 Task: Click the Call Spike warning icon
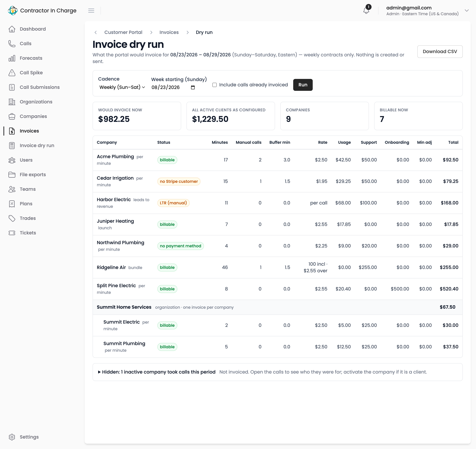click(x=12, y=73)
